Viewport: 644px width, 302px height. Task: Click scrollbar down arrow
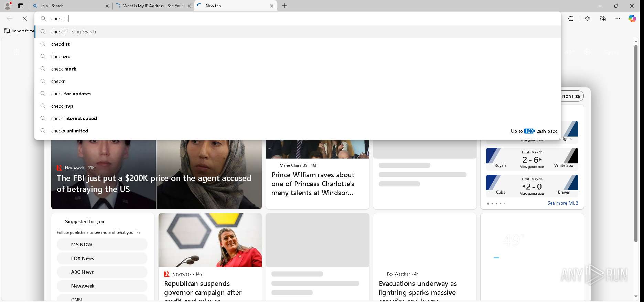tap(636, 296)
